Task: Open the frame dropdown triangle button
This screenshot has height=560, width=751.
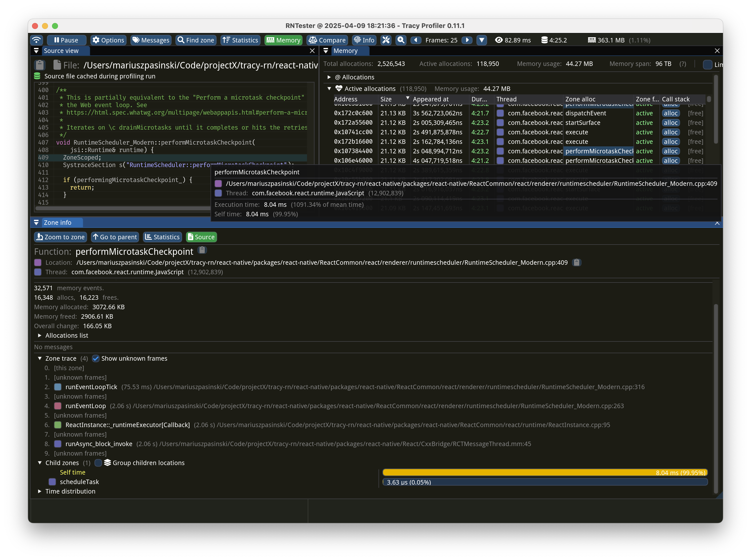Action: click(481, 40)
